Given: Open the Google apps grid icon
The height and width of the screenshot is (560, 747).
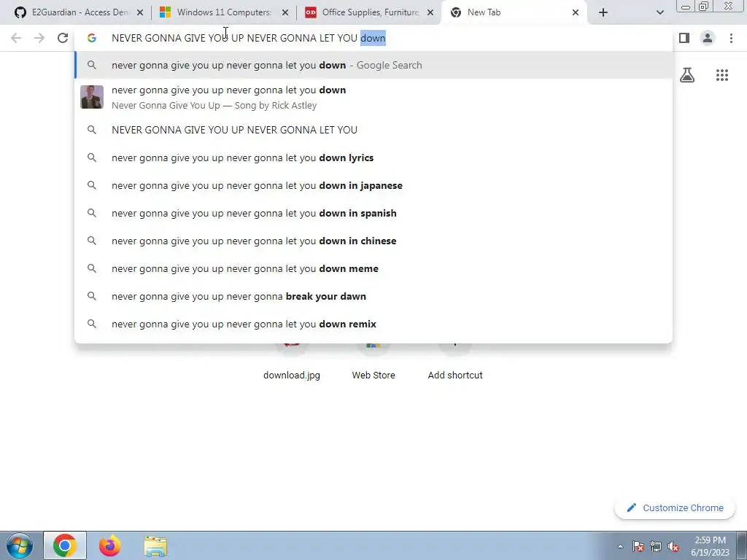Looking at the screenshot, I should coord(722,75).
